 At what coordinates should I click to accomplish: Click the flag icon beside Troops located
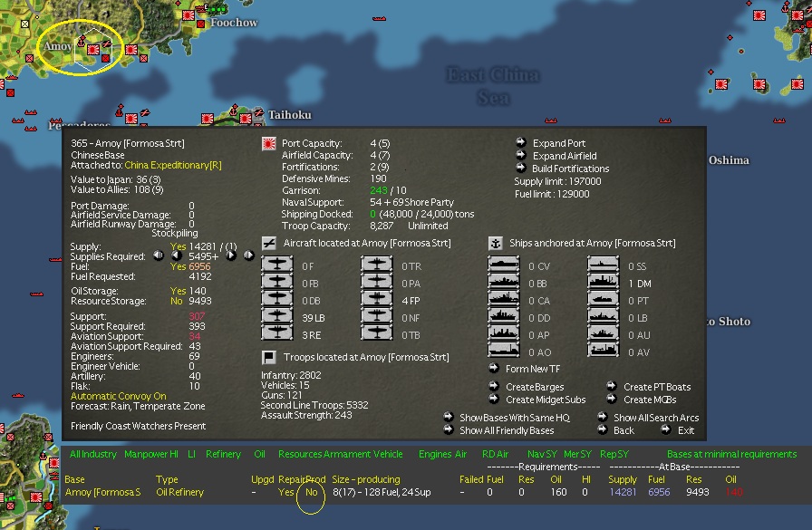click(x=269, y=357)
